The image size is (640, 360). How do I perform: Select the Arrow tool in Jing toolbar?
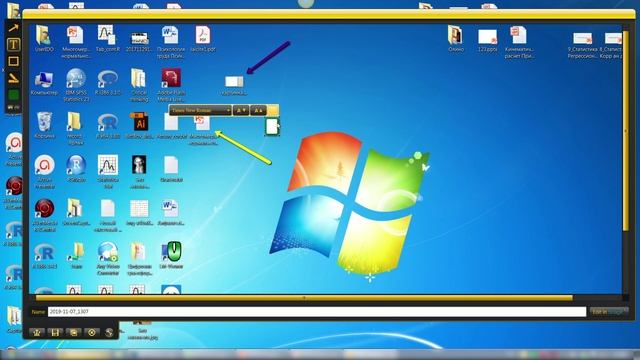13,28
